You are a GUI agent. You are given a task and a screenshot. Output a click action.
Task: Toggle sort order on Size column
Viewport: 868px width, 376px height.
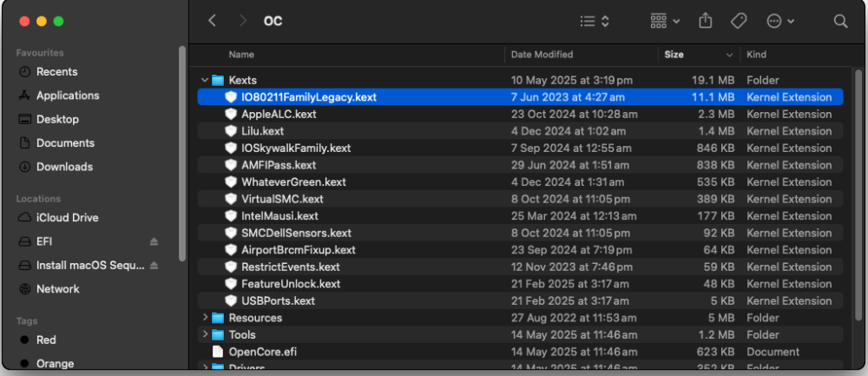pyautogui.click(x=699, y=54)
